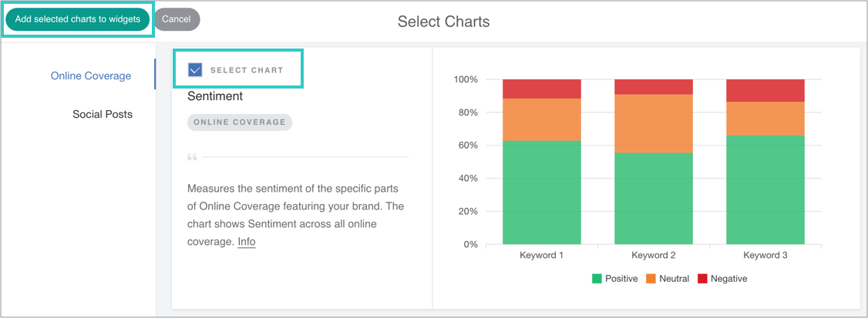
Task: Open the Online Coverage tab
Action: [91, 75]
